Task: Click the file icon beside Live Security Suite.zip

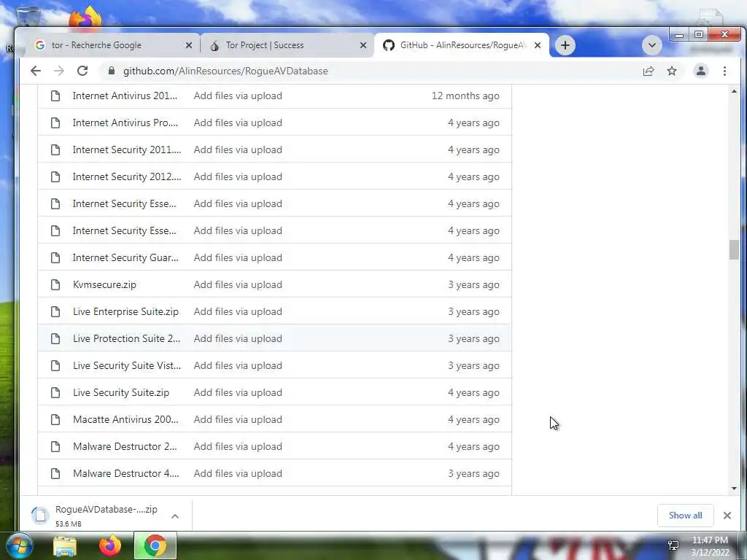Action: pos(55,392)
